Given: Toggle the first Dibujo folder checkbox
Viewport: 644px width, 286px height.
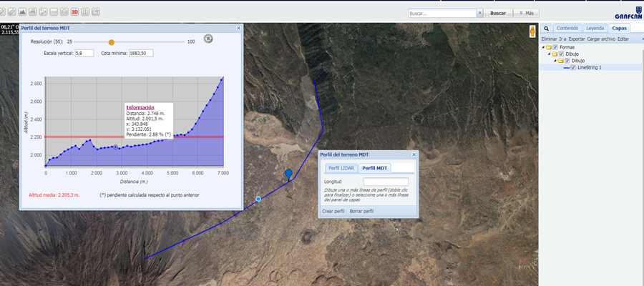Looking at the screenshot, I should [x=561, y=54].
